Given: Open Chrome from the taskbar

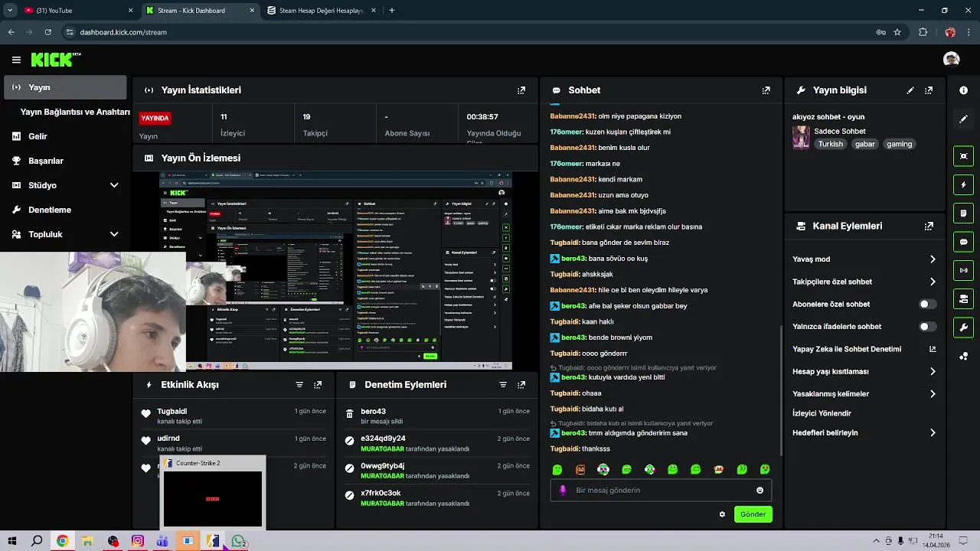Looking at the screenshot, I should [x=62, y=541].
